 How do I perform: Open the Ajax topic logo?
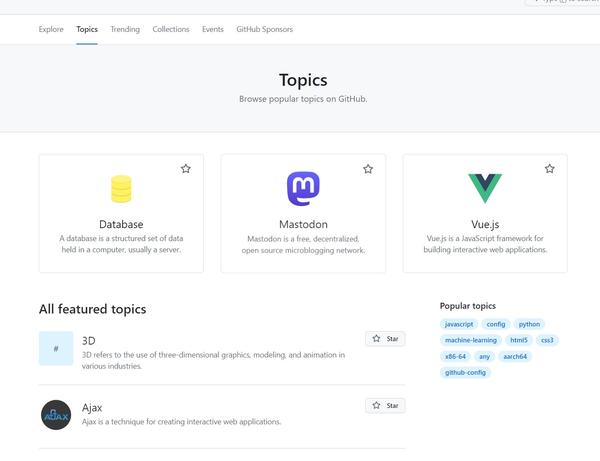coord(56,414)
